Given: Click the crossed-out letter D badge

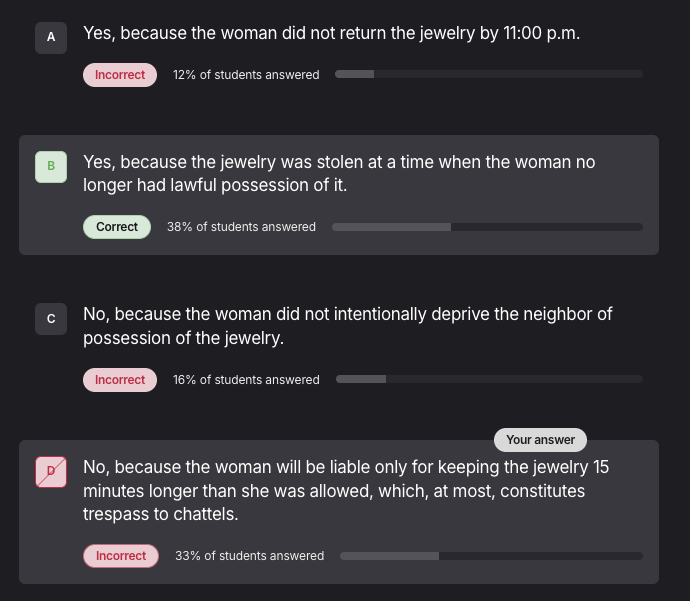Looking at the screenshot, I should click(51, 472).
